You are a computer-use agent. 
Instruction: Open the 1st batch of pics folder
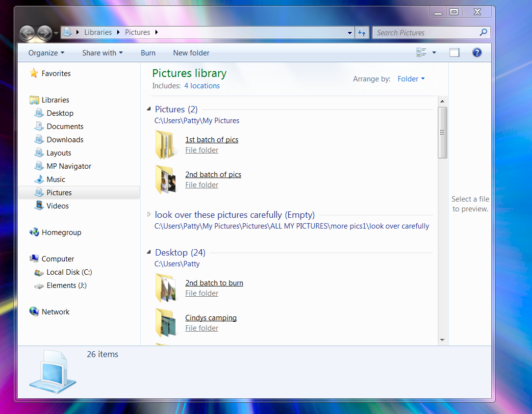212,139
